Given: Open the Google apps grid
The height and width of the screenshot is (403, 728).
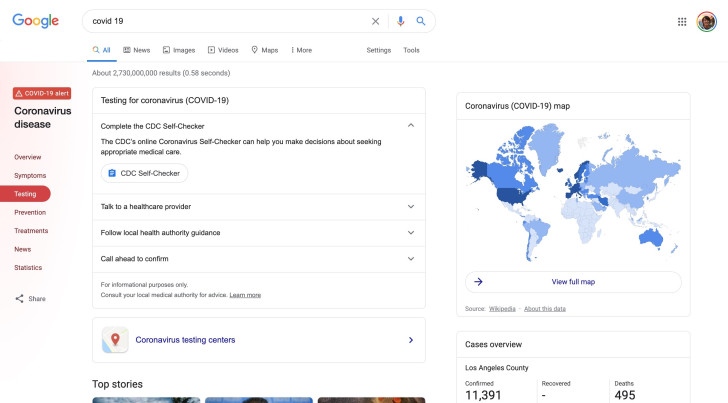Looking at the screenshot, I should (x=682, y=21).
